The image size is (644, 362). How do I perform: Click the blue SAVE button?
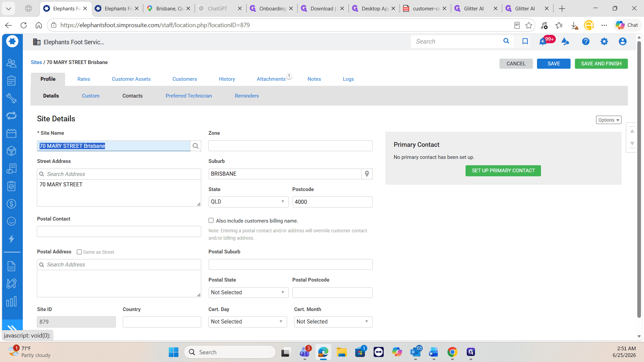tap(553, 64)
